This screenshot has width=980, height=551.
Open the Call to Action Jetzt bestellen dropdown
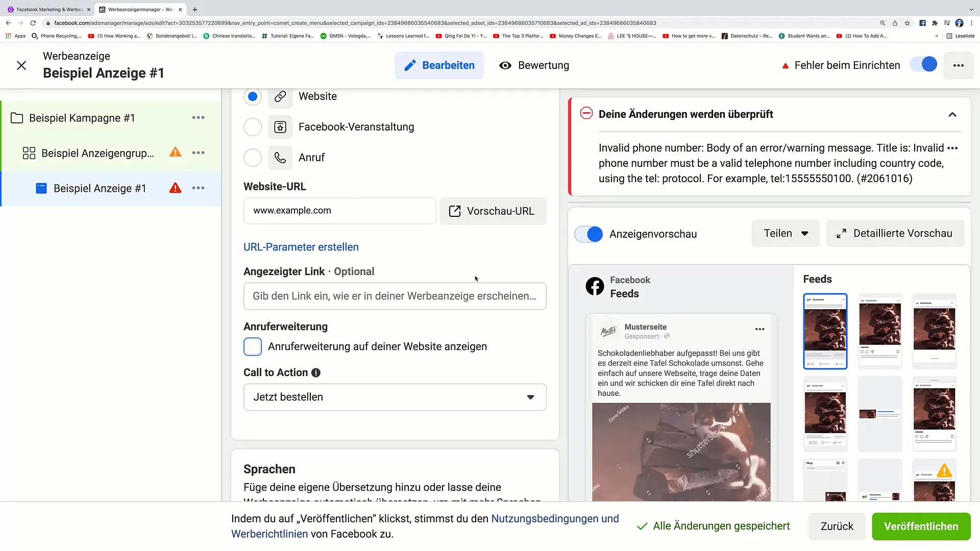[x=395, y=397]
